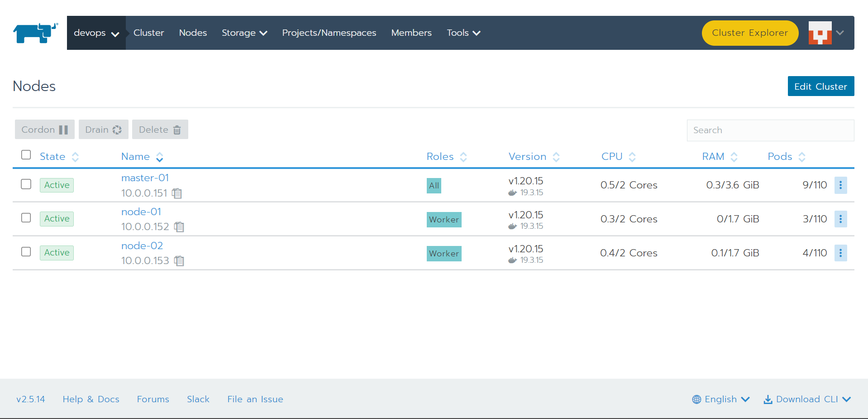
Task: Sort nodes by Roles column
Action: pyautogui.click(x=447, y=157)
